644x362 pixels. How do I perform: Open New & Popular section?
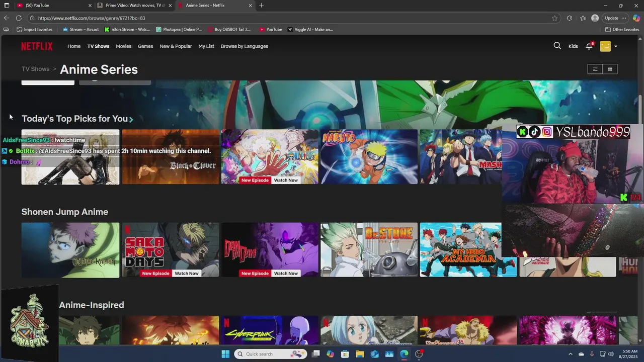coord(176,46)
